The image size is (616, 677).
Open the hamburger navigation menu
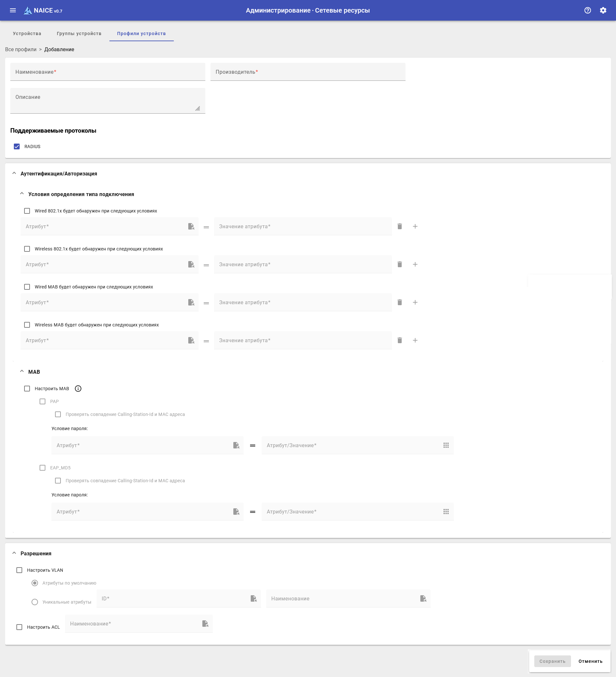pos(13,10)
